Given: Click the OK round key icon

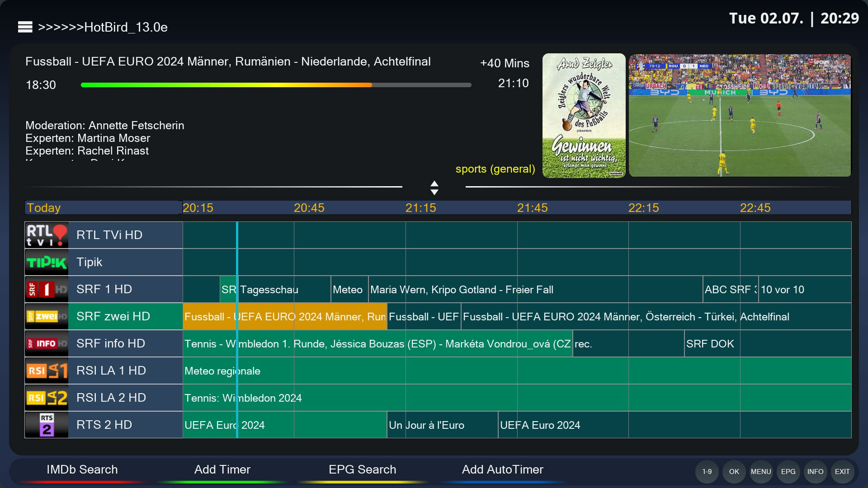Looking at the screenshot, I should (x=734, y=471).
